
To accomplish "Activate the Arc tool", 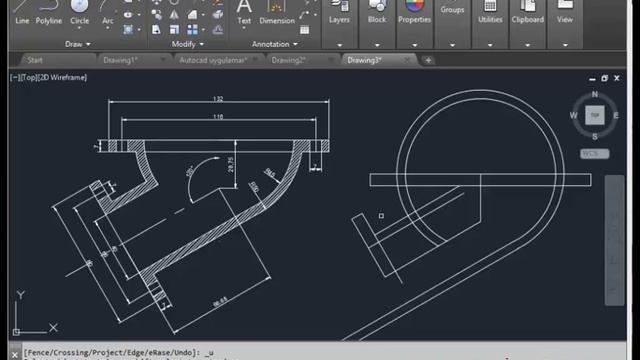I will click(x=107, y=12).
